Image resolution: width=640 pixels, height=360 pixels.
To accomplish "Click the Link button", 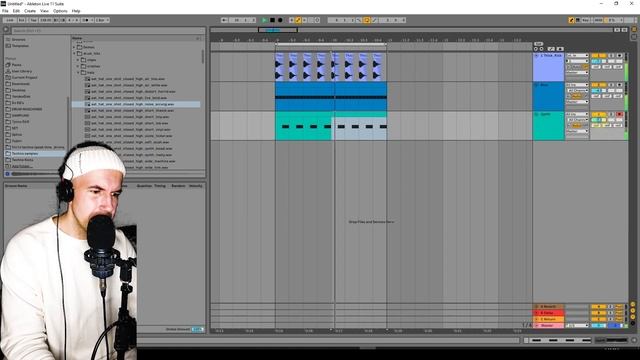I will tap(10, 20).
